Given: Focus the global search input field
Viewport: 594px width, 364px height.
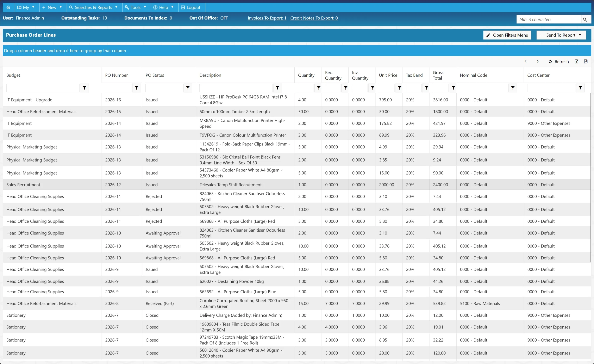Looking at the screenshot, I should click(549, 20).
